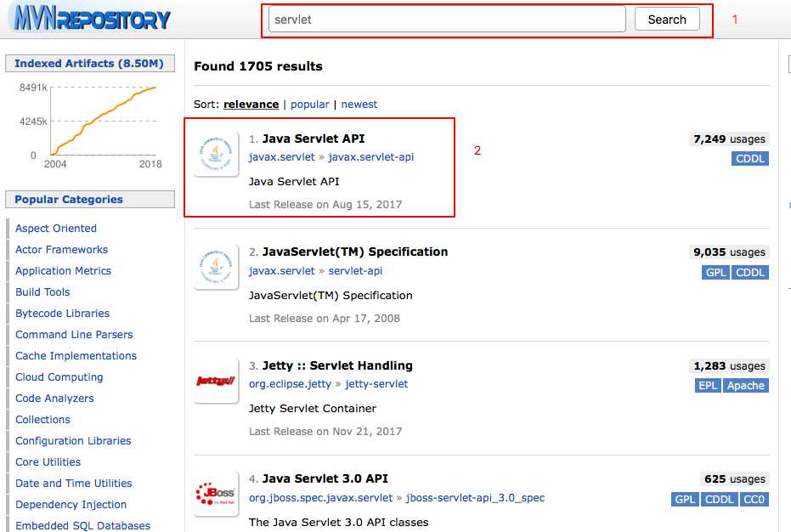The height and width of the screenshot is (532, 791).
Task: Open the Bytecode Libraries category
Action: 62,313
